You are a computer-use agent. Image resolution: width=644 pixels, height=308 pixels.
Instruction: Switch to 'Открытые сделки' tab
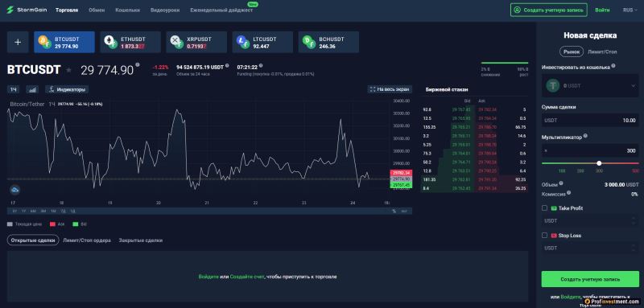(33, 240)
